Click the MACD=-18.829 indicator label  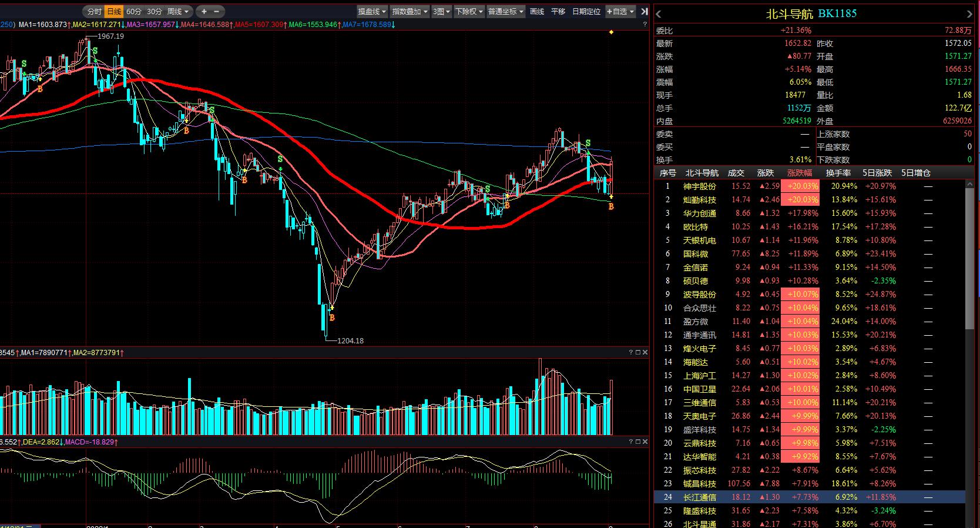coord(90,442)
